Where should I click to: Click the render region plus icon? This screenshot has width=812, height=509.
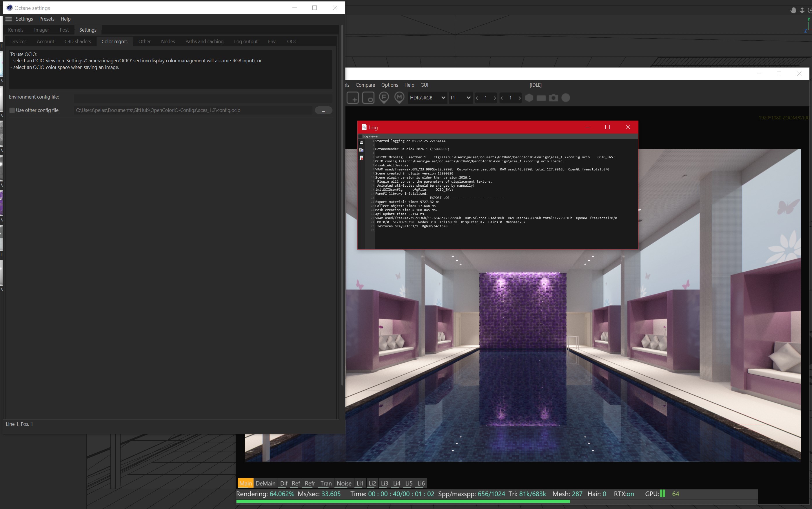click(353, 98)
